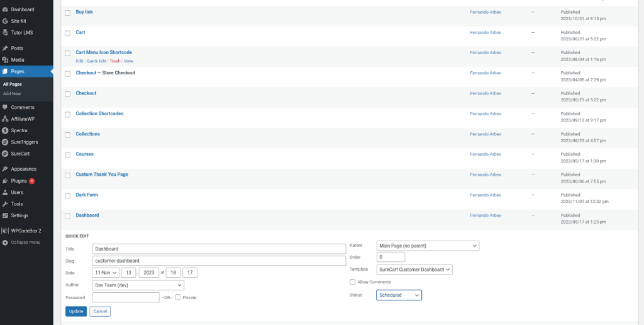
Task: Open the Author dropdown Dev Team
Action: (x=138, y=285)
